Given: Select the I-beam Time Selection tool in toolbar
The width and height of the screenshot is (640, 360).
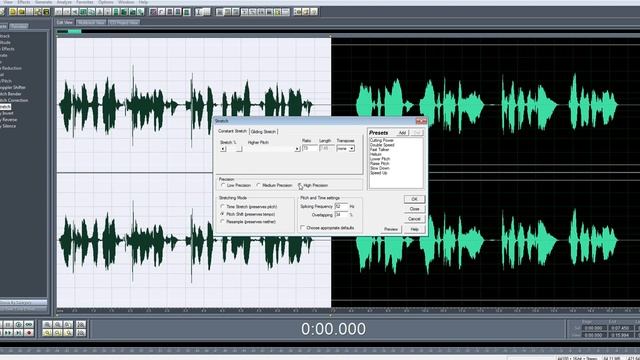Looking at the screenshot, I should 198,12.
